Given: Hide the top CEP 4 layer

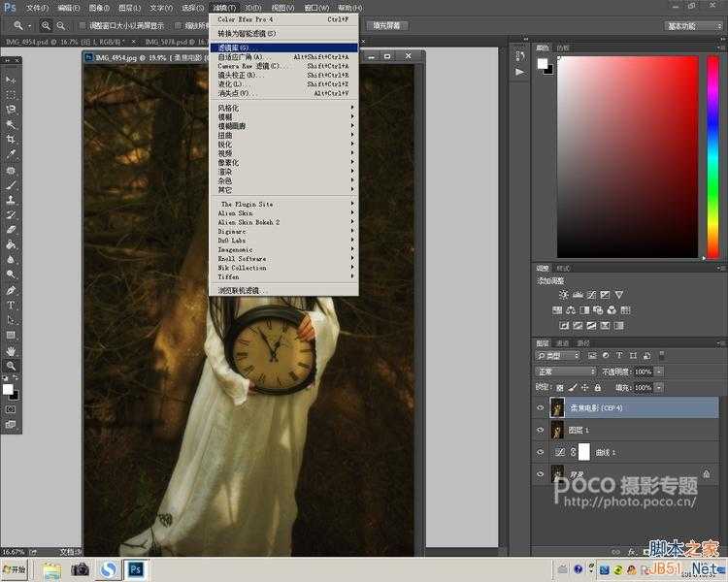Looking at the screenshot, I should coord(540,408).
